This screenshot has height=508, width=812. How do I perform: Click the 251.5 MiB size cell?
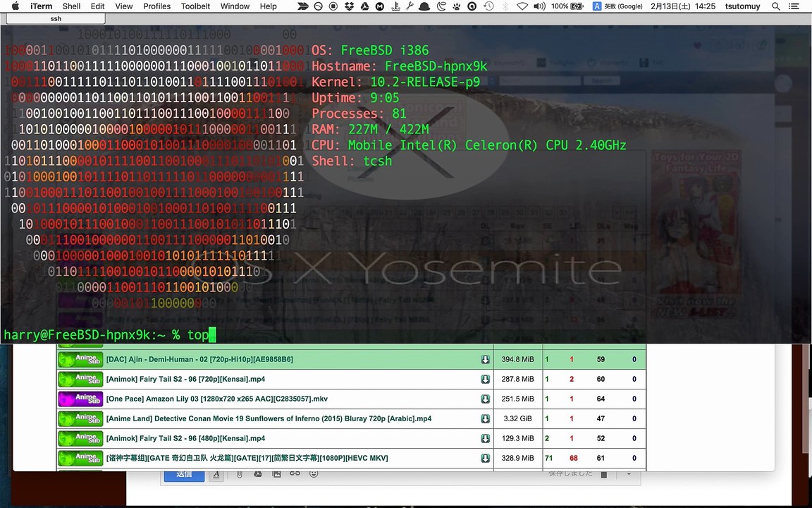(x=517, y=399)
